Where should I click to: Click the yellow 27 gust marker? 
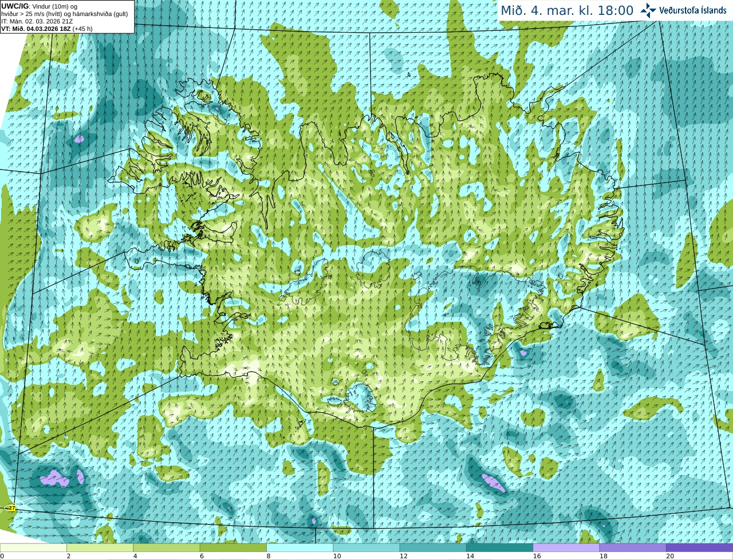pos(11,508)
